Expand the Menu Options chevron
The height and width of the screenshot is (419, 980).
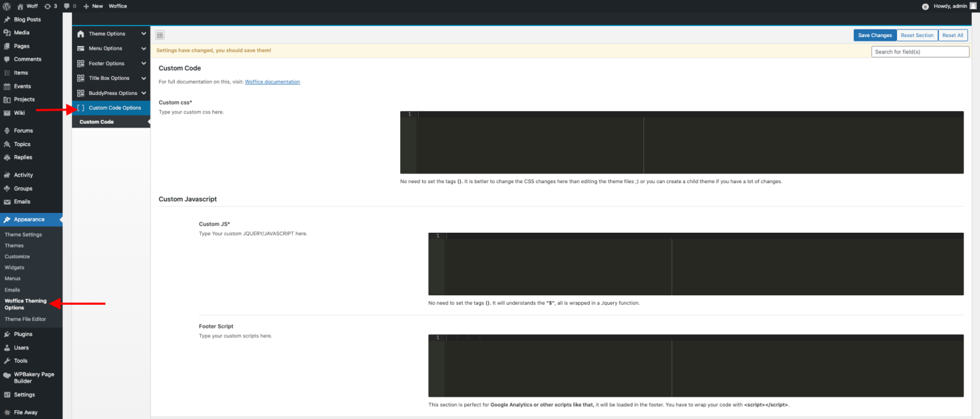[144, 48]
